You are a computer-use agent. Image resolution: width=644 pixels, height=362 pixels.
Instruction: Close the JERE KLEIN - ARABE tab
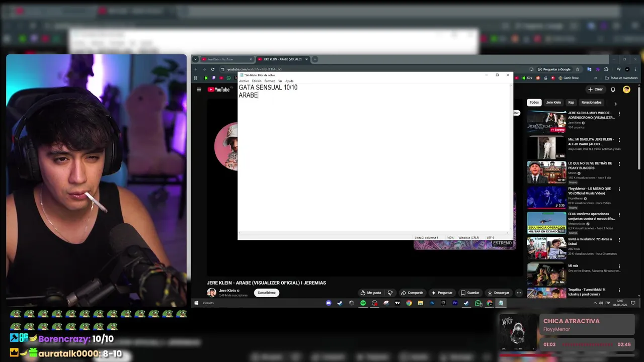click(x=306, y=59)
